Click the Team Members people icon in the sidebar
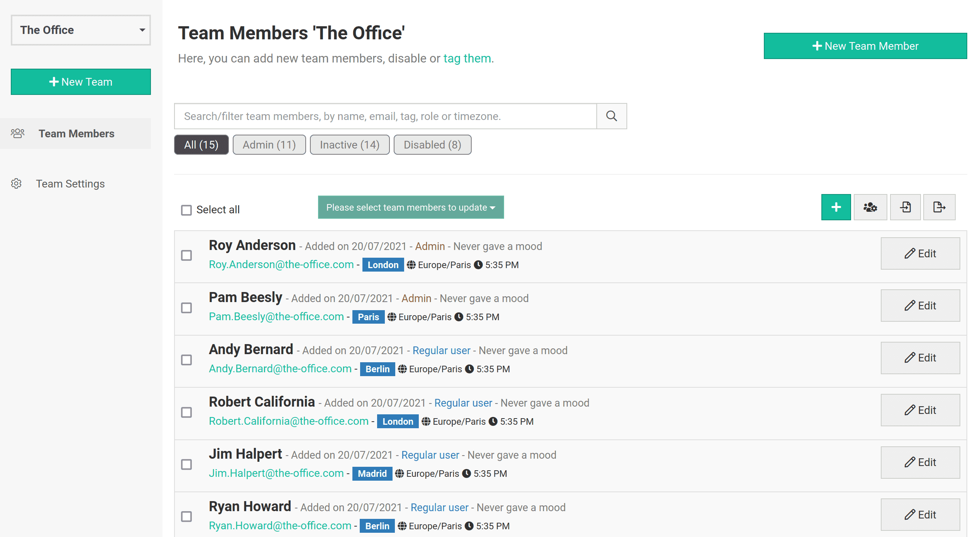The width and height of the screenshot is (980, 537). (x=17, y=133)
